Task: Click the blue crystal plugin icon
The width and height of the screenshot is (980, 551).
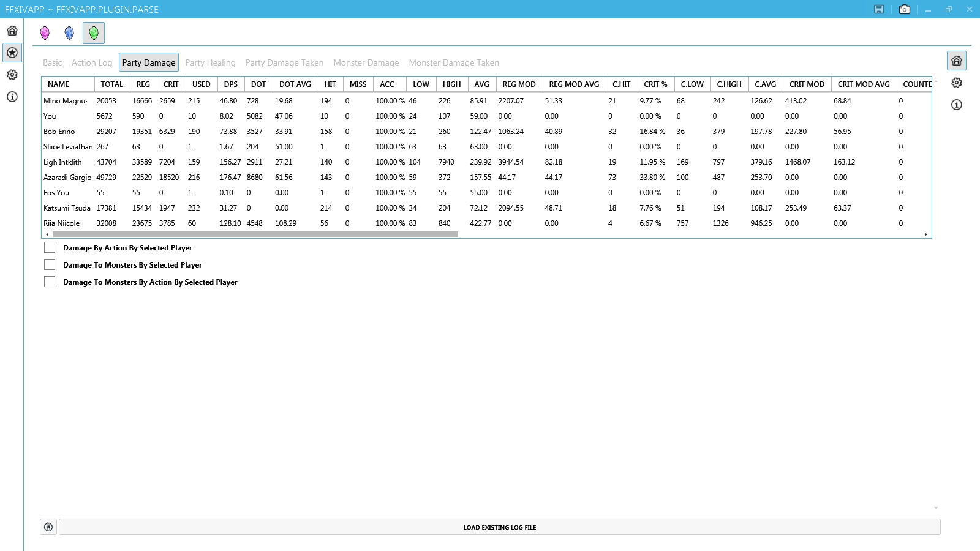Action: (x=69, y=33)
